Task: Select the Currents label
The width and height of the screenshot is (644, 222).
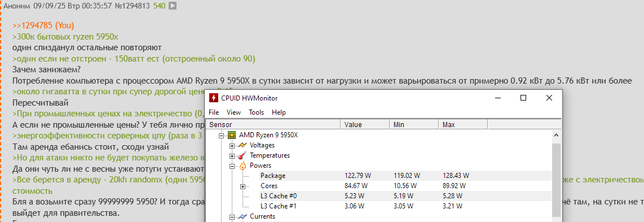Action: point(262,216)
